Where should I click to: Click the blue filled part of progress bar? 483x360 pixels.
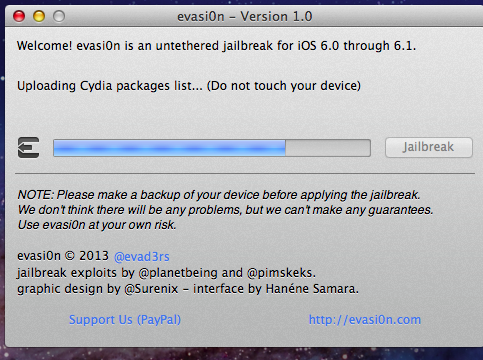click(169, 148)
